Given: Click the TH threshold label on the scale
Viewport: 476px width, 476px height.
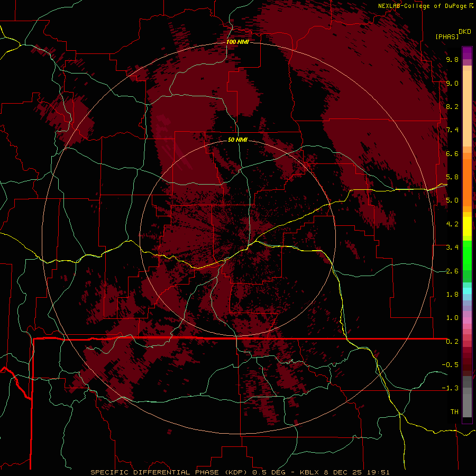Looking at the screenshot, I should tap(454, 412).
